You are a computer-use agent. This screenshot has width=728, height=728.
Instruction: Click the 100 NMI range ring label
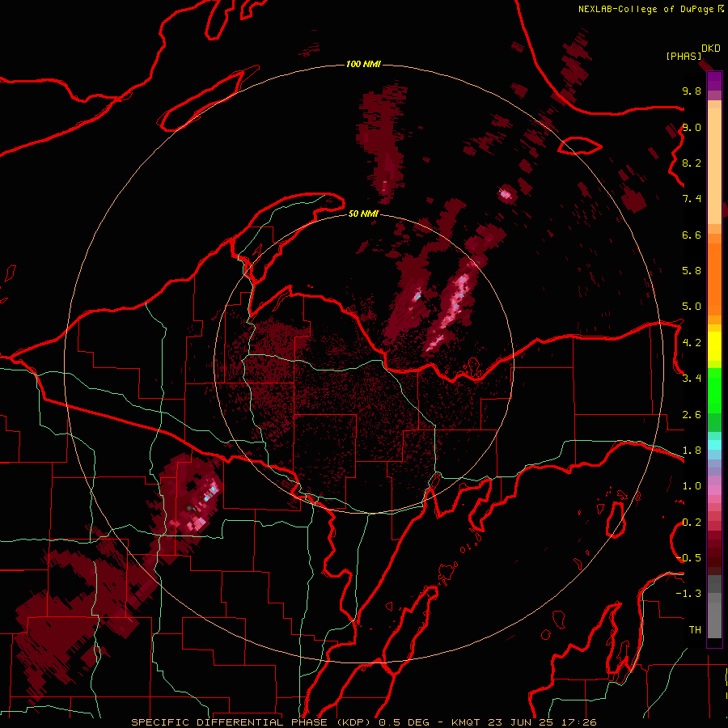tap(363, 64)
